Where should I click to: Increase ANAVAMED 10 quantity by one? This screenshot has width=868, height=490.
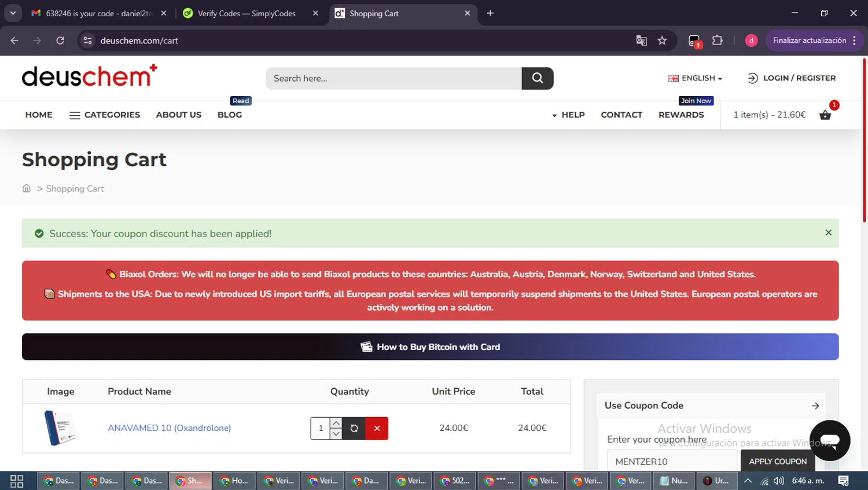click(x=336, y=423)
